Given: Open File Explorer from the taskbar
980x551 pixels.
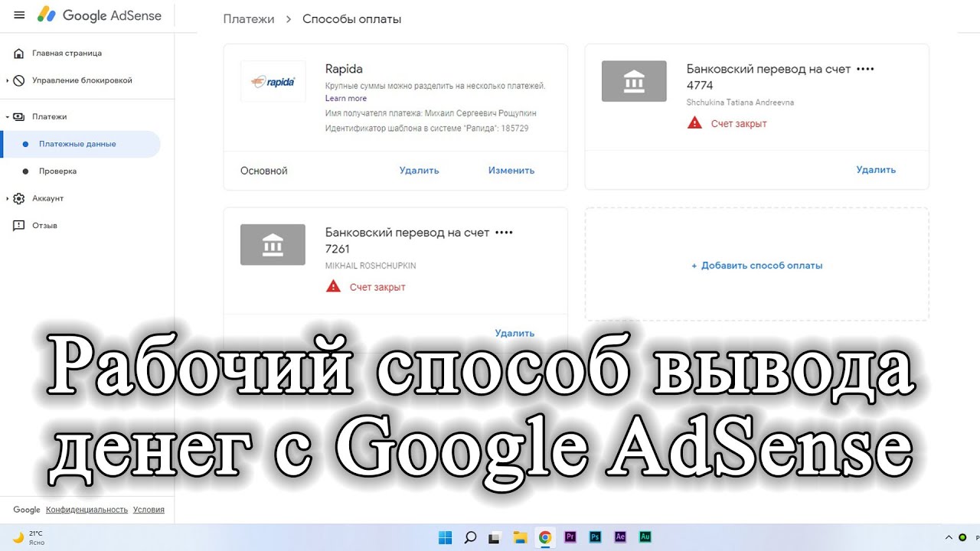Looking at the screenshot, I should point(519,537).
